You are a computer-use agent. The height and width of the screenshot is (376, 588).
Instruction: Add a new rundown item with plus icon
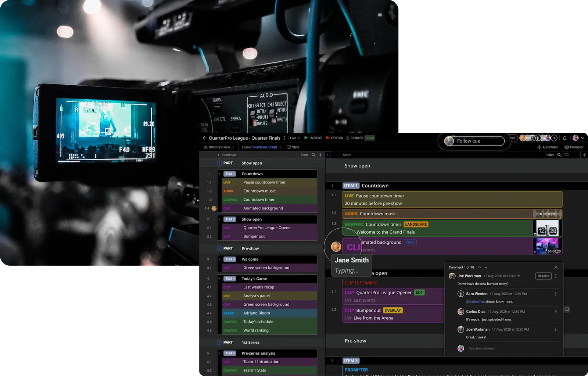point(321,155)
